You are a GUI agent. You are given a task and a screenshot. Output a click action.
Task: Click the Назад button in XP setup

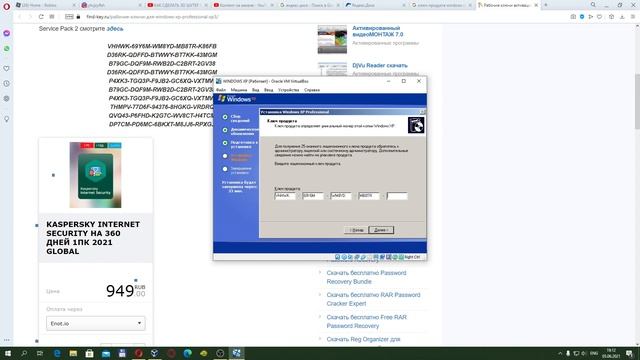(x=356, y=230)
